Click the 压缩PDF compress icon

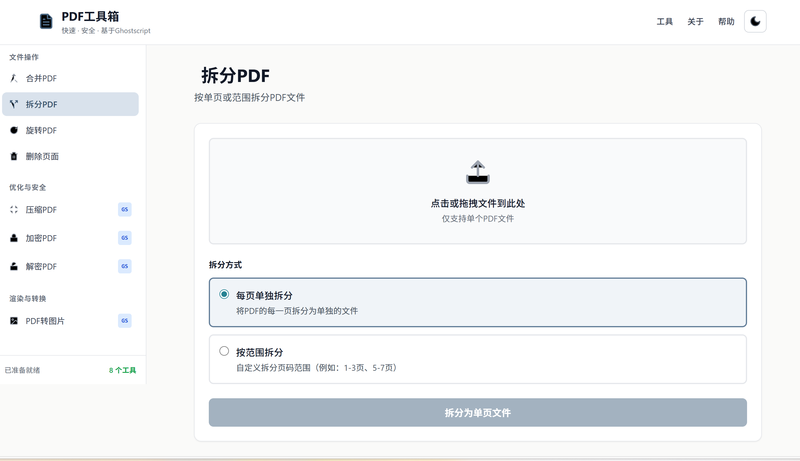point(14,210)
